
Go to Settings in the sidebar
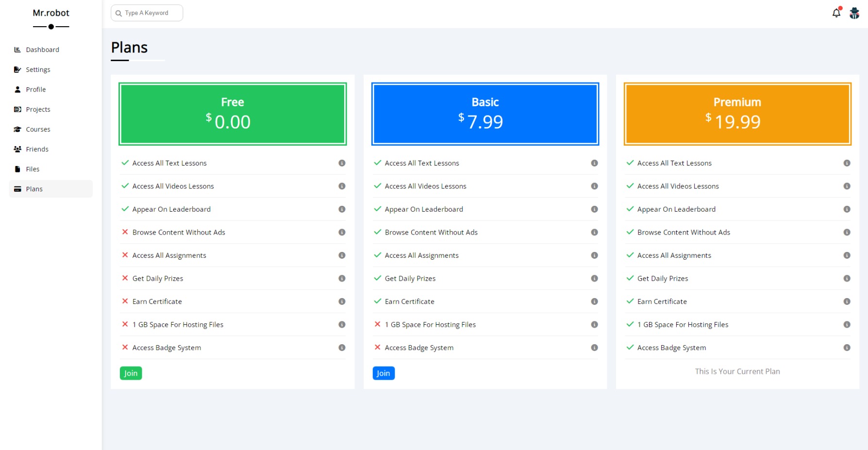[38, 69]
